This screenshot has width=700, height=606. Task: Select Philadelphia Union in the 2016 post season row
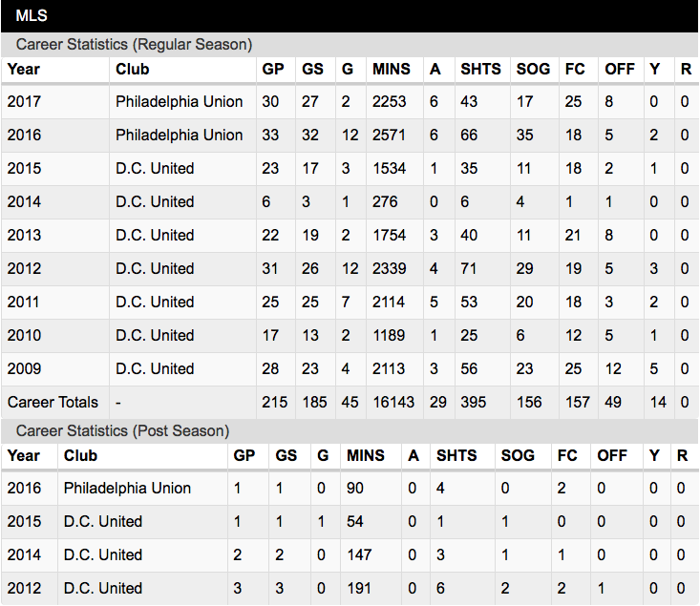(127, 489)
